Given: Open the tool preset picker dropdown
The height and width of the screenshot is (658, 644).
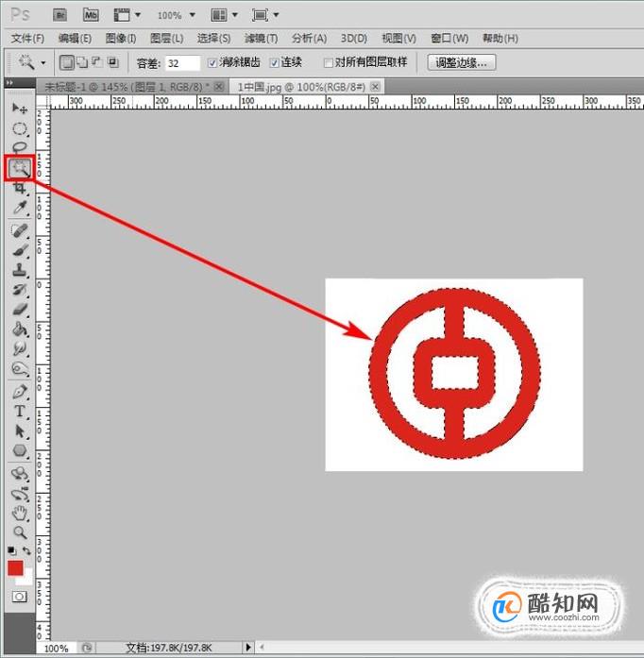Looking at the screenshot, I should pos(43,63).
